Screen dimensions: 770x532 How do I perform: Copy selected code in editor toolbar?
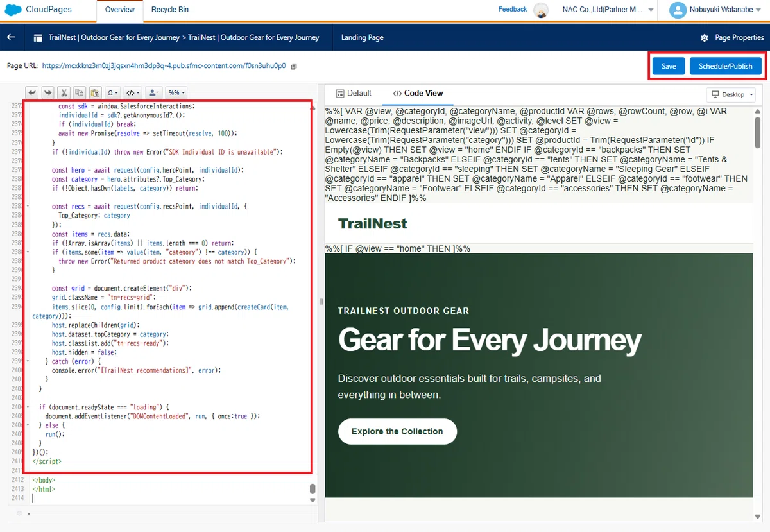click(79, 92)
